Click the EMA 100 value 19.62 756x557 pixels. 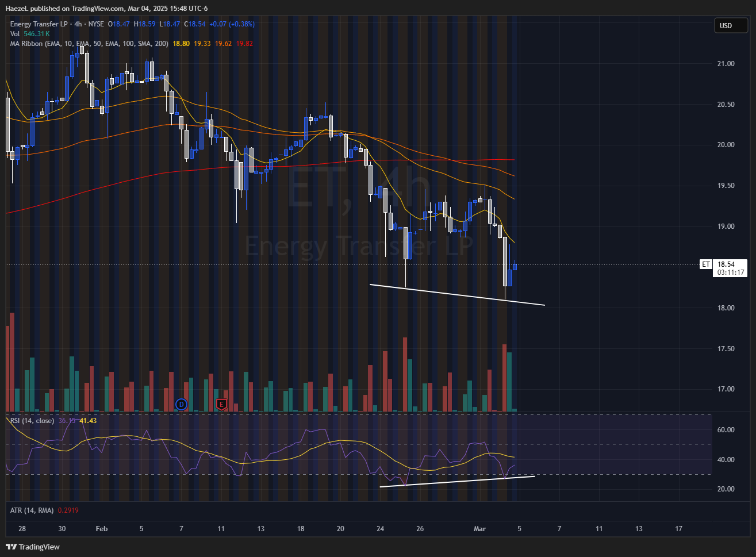tap(224, 44)
